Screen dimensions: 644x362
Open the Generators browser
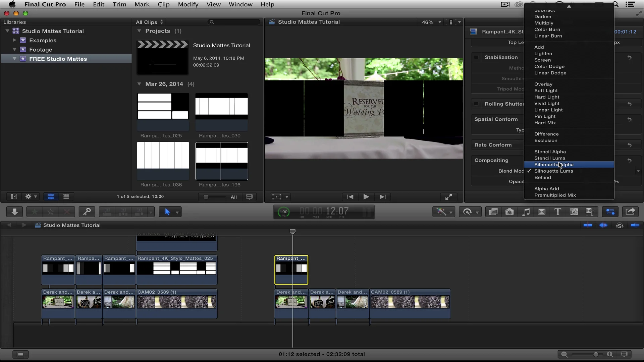pos(574,212)
